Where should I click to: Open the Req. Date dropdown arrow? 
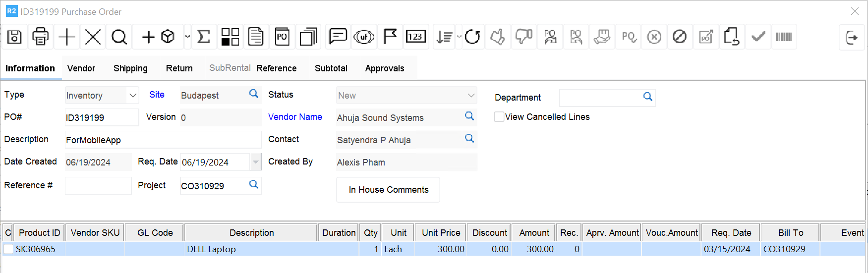(x=255, y=162)
